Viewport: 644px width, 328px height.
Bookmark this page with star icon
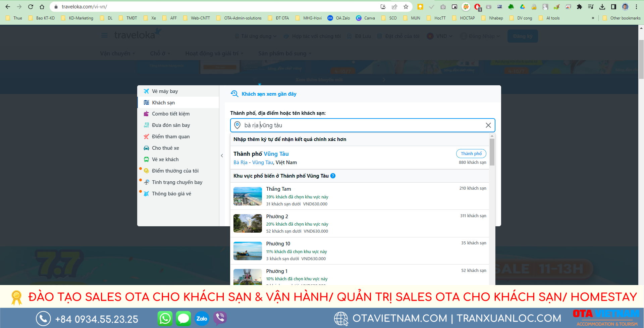coord(406,7)
